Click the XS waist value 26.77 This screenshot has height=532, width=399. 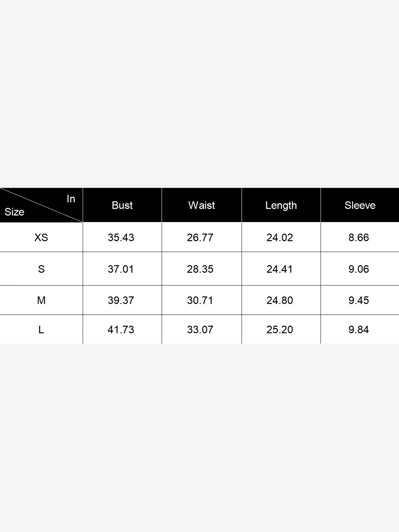[200, 237]
